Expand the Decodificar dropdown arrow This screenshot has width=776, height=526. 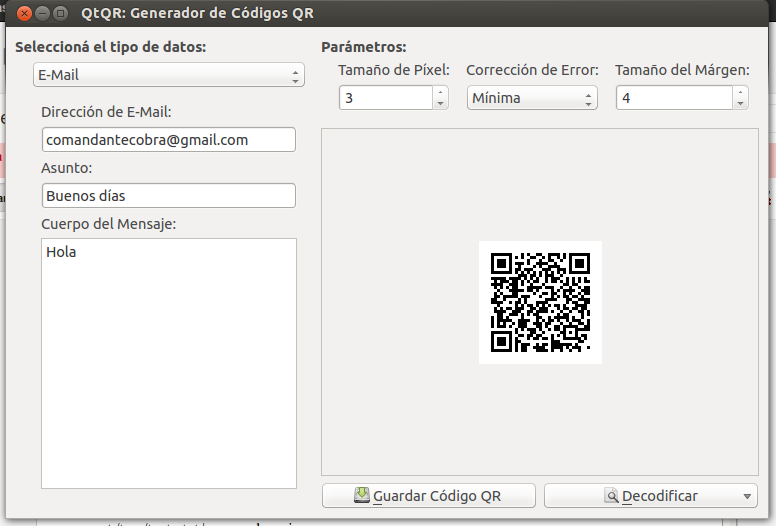[747, 496]
